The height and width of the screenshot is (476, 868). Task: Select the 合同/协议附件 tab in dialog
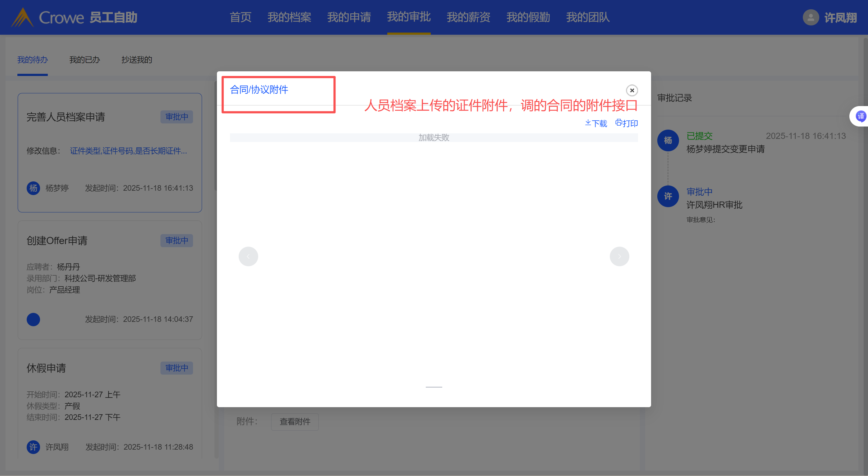[259, 90]
